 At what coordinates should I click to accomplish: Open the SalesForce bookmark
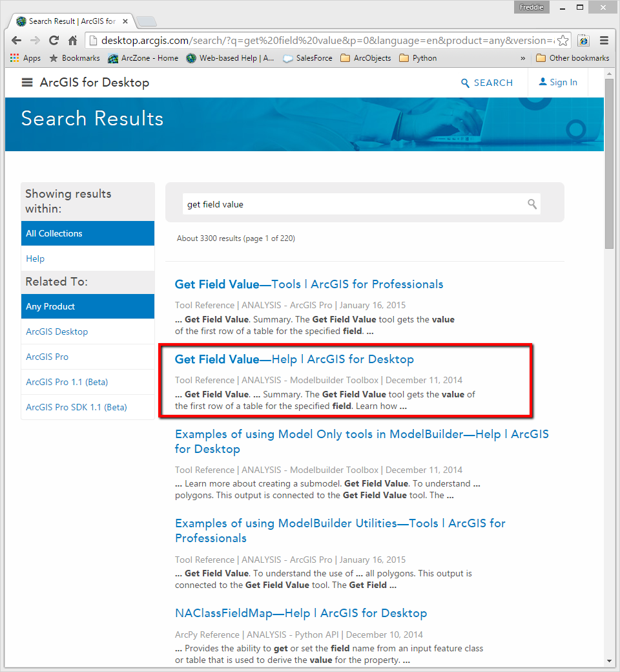click(307, 58)
